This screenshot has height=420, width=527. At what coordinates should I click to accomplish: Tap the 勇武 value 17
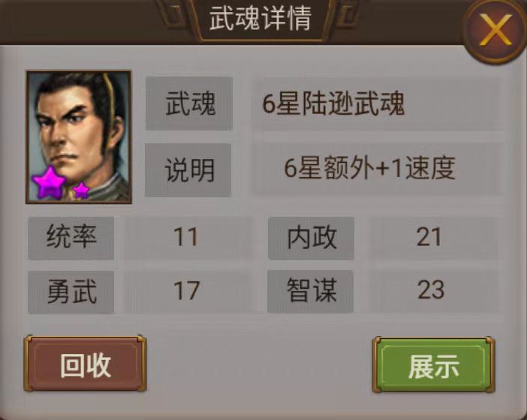click(186, 291)
